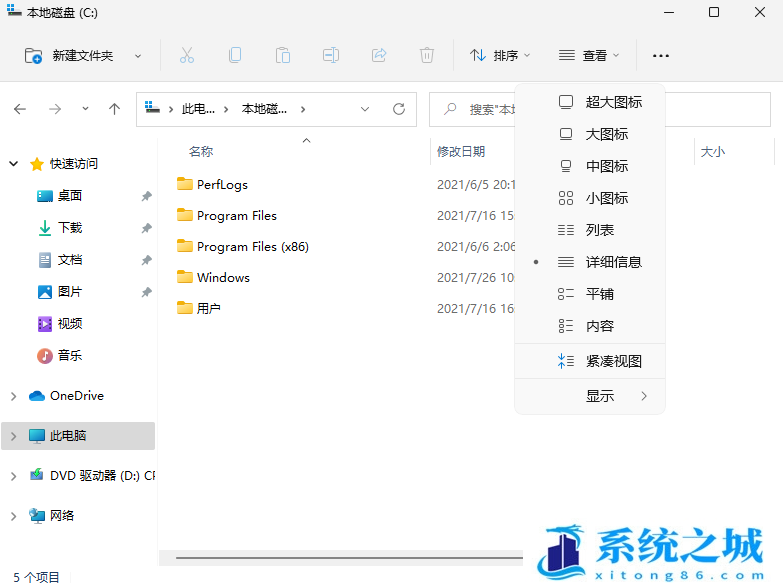This screenshot has width=783, height=588.
Task: Choose 中图标 view option
Action: [590, 166]
